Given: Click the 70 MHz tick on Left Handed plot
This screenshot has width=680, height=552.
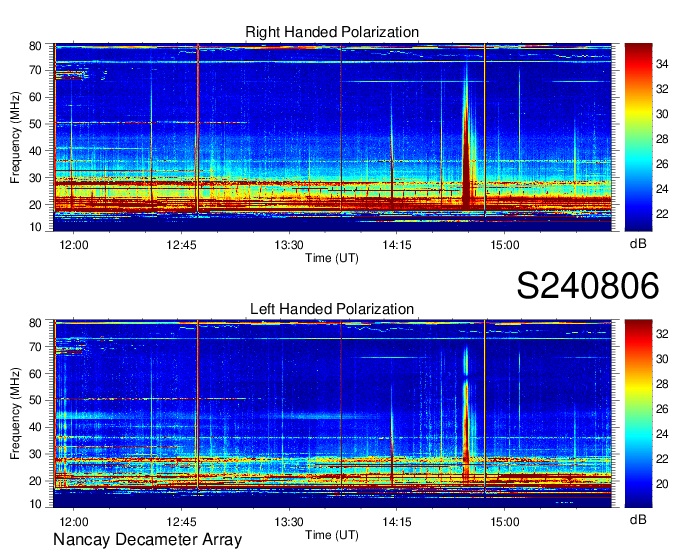Looking at the screenshot, I should [x=35, y=347].
